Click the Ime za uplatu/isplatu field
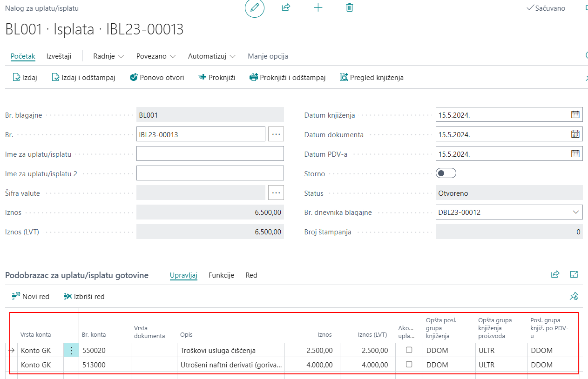 pos(210,153)
